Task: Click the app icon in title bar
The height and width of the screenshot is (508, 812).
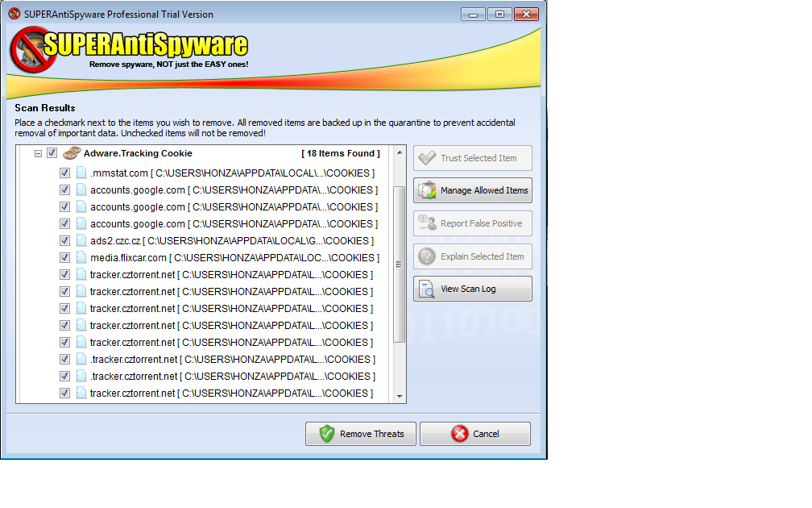Action: [x=14, y=14]
